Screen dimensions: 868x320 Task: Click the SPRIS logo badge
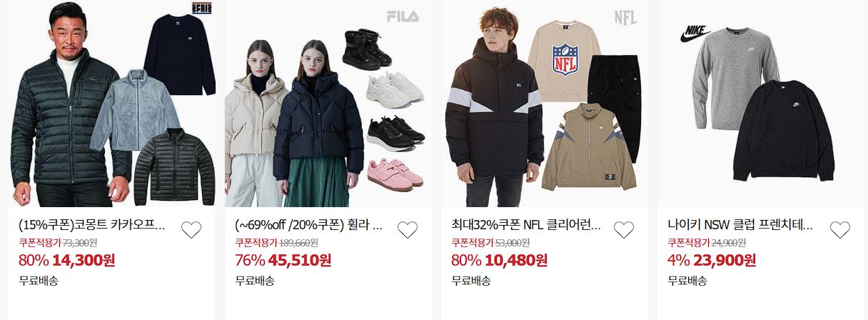(203, 9)
